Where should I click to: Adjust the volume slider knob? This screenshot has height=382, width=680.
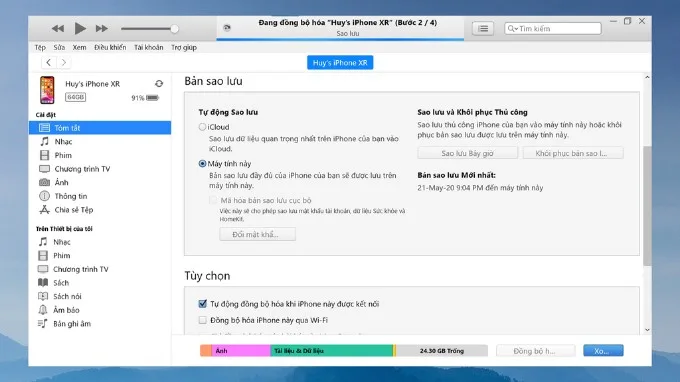[174, 29]
